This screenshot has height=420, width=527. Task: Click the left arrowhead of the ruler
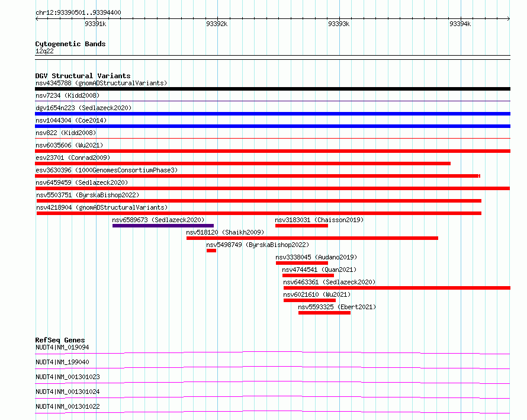[x=37, y=19]
